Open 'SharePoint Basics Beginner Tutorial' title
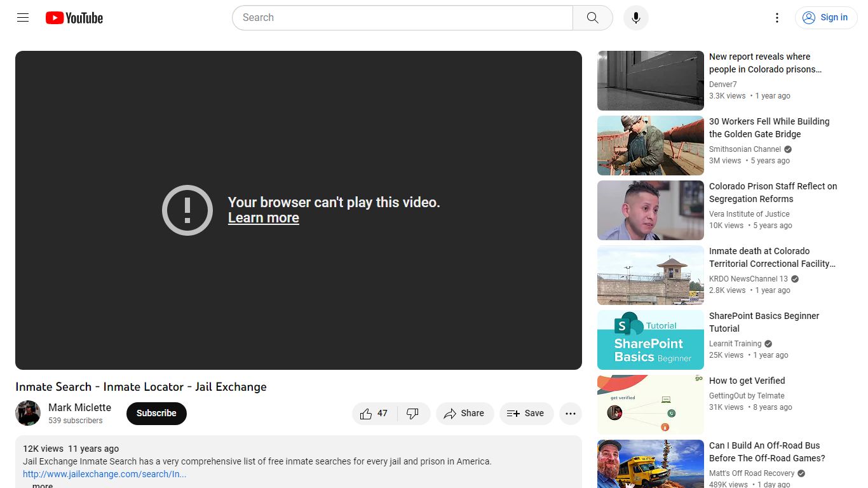 (764, 322)
